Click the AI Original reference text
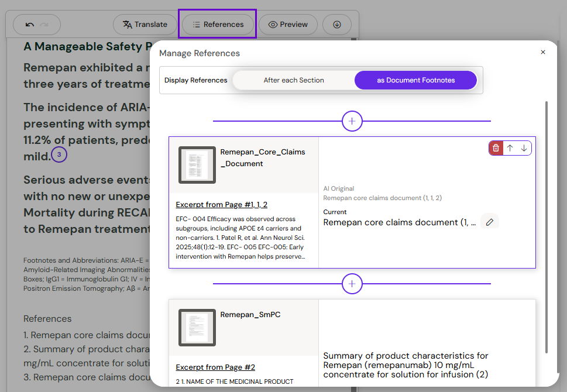This screenshot has width=567, height=392. tap(383, 198)
